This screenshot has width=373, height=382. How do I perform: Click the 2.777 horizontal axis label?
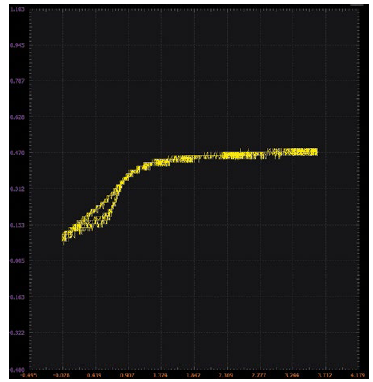pos(260,375)
